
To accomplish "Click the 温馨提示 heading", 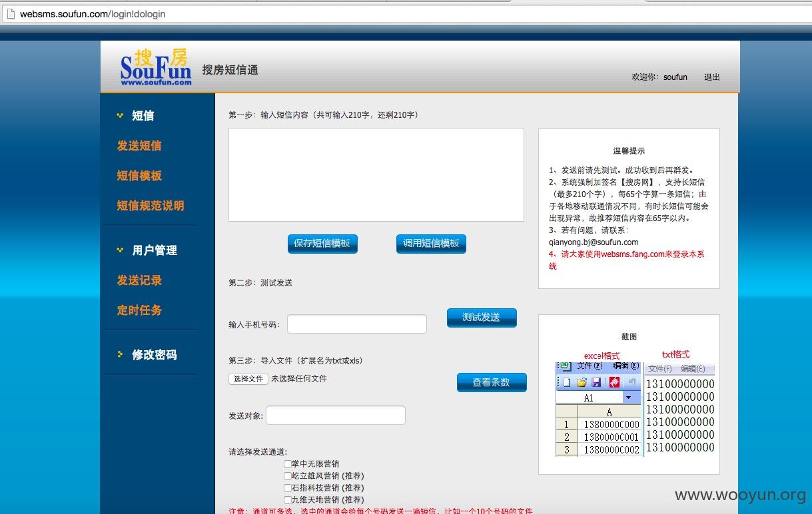I will [629, 151].
